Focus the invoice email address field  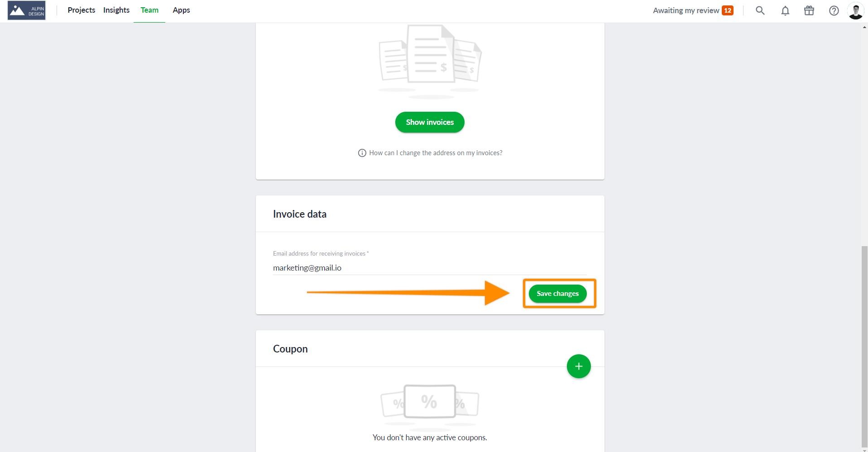click(x=430, y=268)
